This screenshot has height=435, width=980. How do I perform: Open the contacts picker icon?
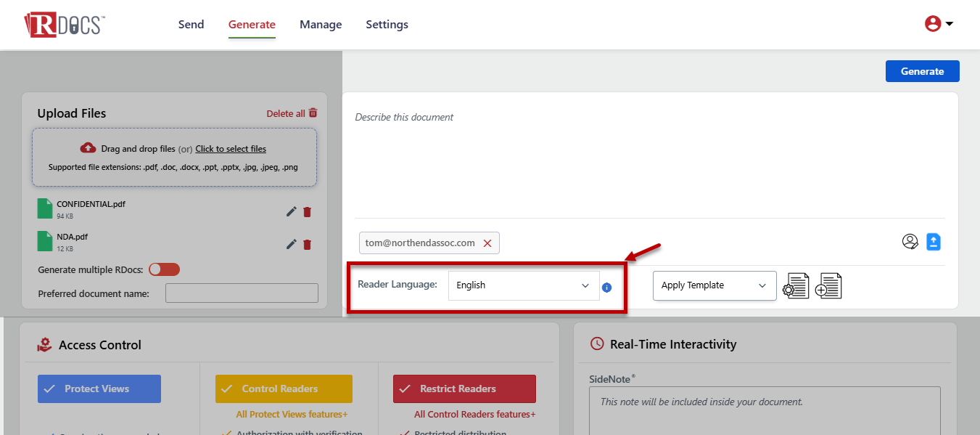910,242
